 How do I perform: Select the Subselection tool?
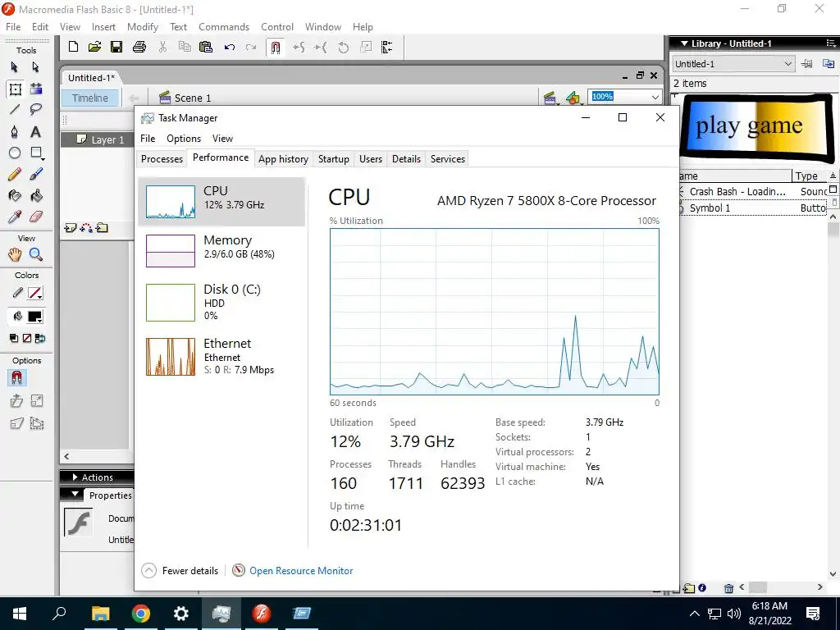tap(36, 67)
